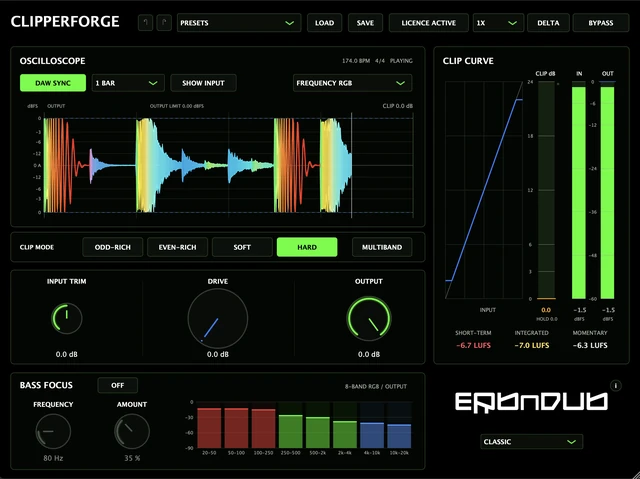
Task: Click the SAVE button
Action: tap(365, 23)
